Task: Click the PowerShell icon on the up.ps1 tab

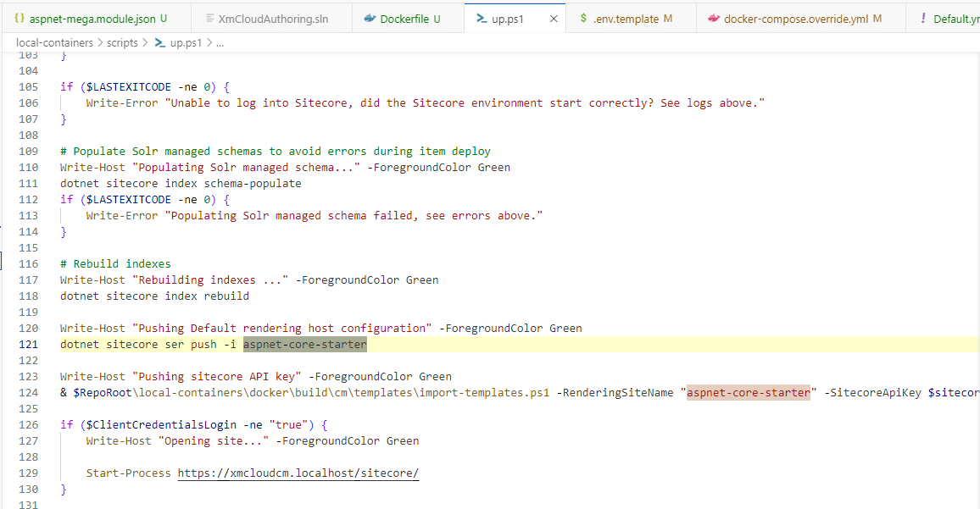Action: click(x=481, y=19)
